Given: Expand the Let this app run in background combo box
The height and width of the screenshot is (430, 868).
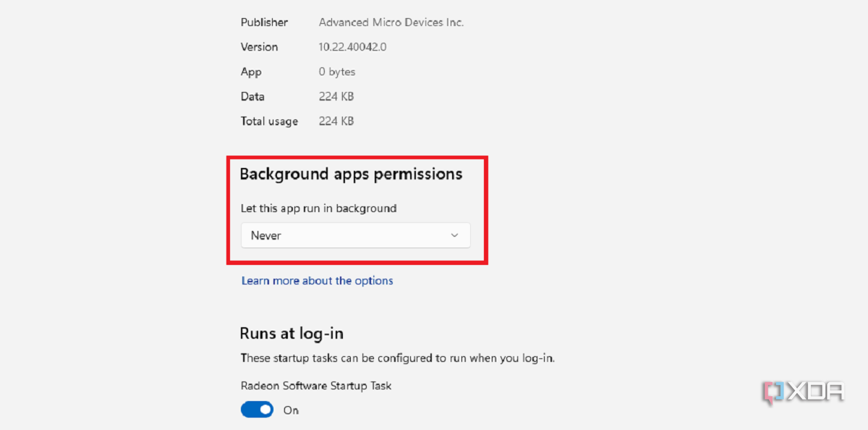Looking at the screenshot, I should (x=354, y=235).
